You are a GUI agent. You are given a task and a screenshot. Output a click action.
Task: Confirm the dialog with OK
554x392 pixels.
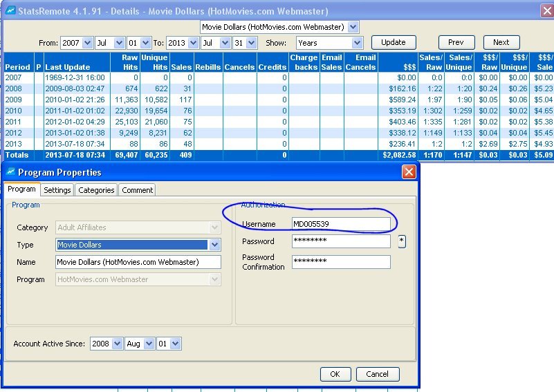(x=335, y=374)
